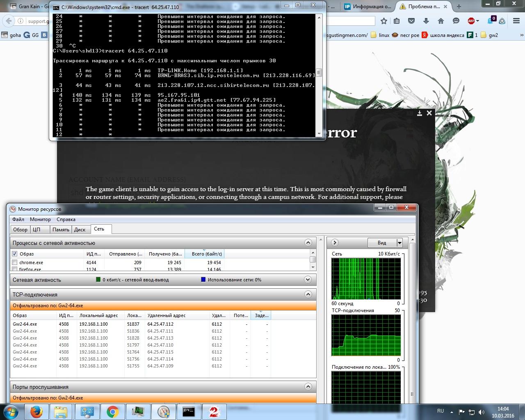Open the Firefox bookmarks list icon
The height and width of the screenshot is (420, 525).
(397, 21)
